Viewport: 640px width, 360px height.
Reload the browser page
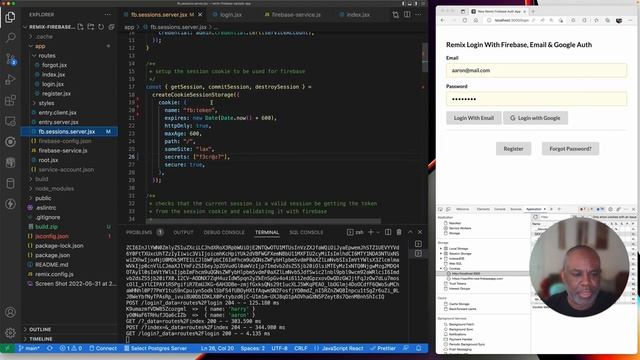point(464,20)
